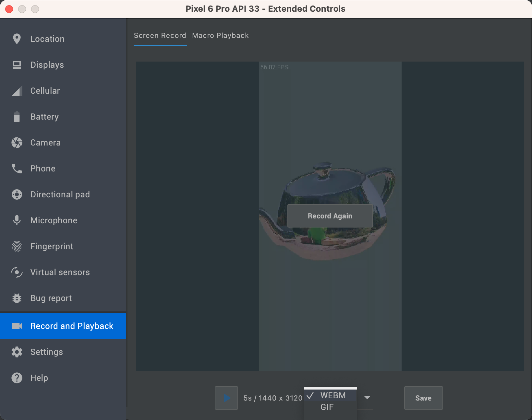Select the Directional pad icon
The height and width of the screenshot is (420, 532).
click(x=17, y=194)
